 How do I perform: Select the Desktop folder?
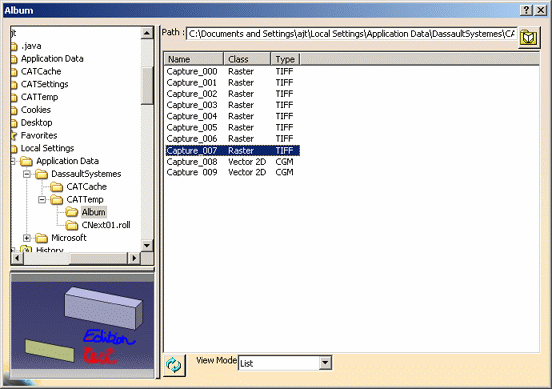(x=36, y=123)
